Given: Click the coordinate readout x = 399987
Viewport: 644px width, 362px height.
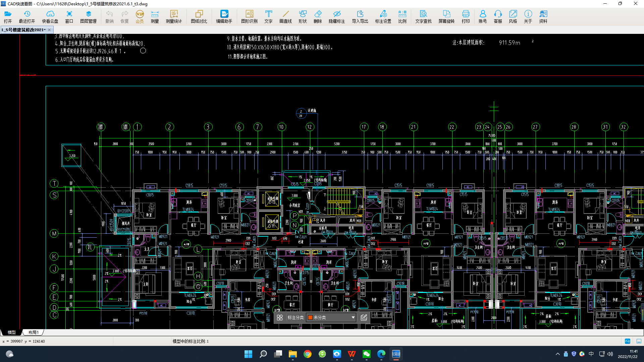Looking at the screenshot, I should tap(23, 341).
